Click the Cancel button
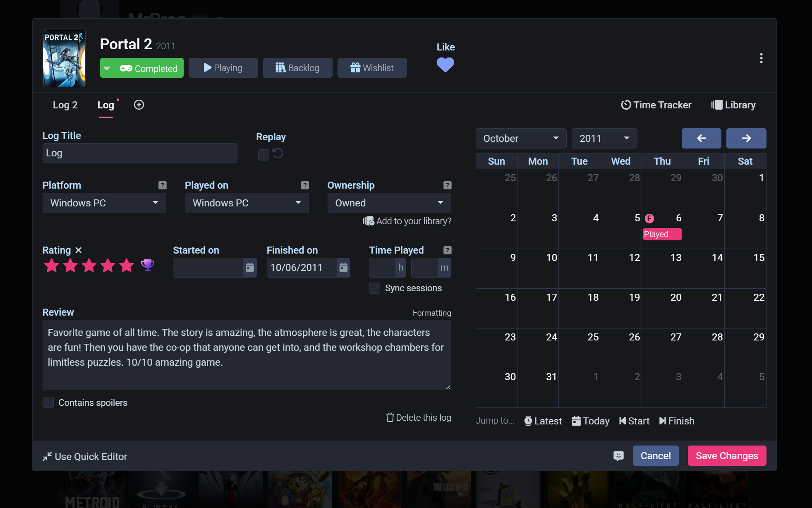This screenshot has height=508, width=812. click(656, 456)
